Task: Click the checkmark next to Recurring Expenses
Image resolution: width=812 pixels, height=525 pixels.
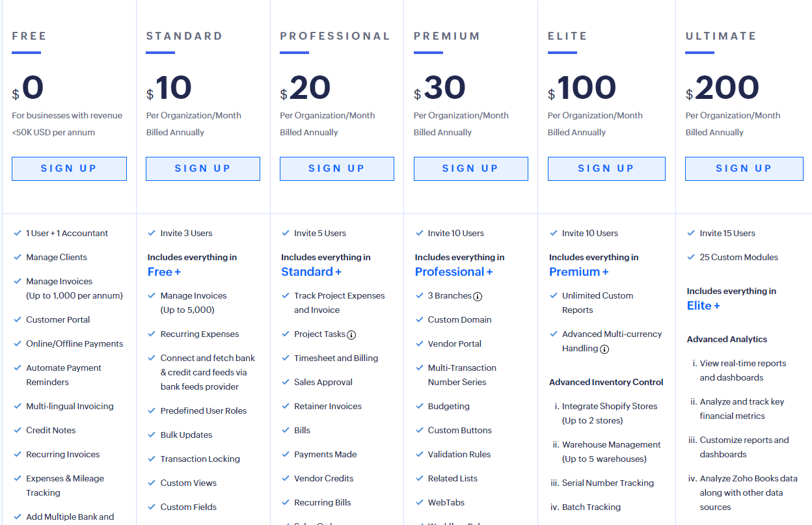Action: click(x=152, y=334)
